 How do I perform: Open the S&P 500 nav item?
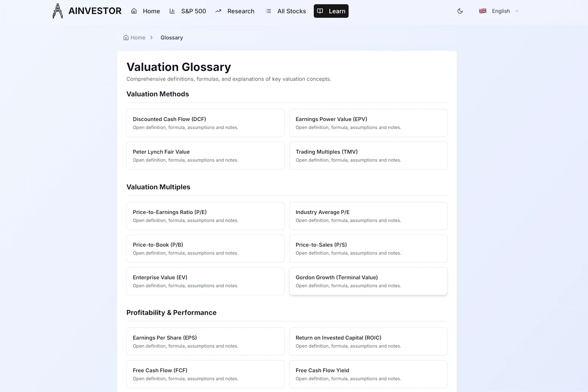click(x=188, y=11)
